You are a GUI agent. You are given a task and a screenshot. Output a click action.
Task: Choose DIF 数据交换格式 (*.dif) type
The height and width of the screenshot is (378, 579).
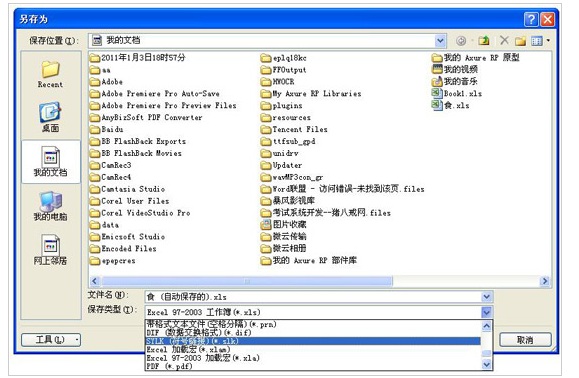click(x=313, y=333)
